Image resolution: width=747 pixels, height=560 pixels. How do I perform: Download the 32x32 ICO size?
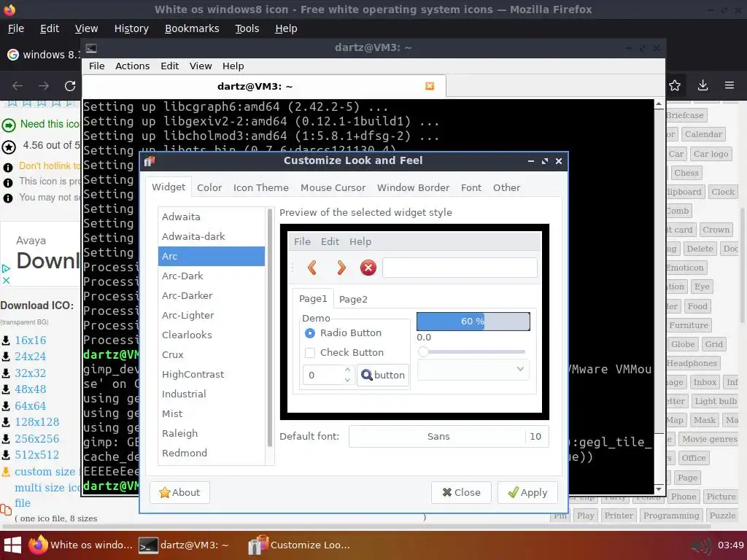point(31,373)
